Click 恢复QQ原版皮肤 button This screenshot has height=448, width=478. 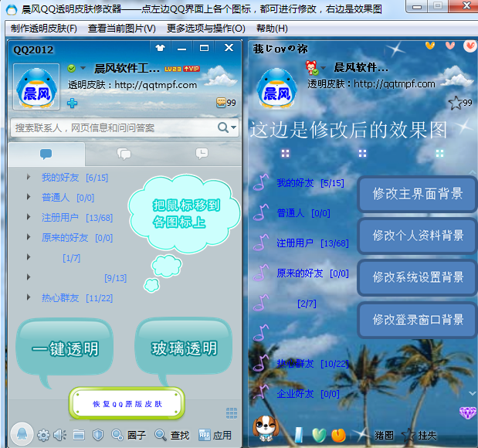pyautogui.click(x=127, y=404)
